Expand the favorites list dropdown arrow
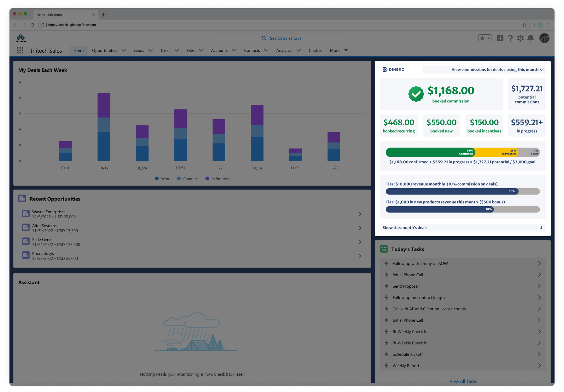Screen dimensions: 564x392 [489, 38]
